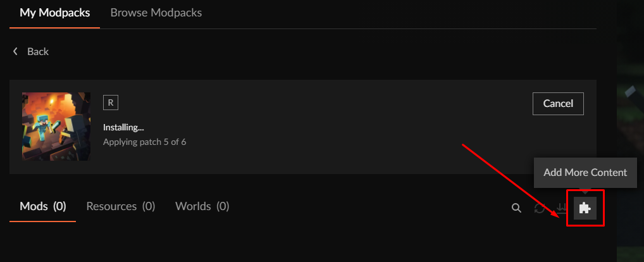
Task: Open the Browse Modpacks tab
Action: pos(156,13)
